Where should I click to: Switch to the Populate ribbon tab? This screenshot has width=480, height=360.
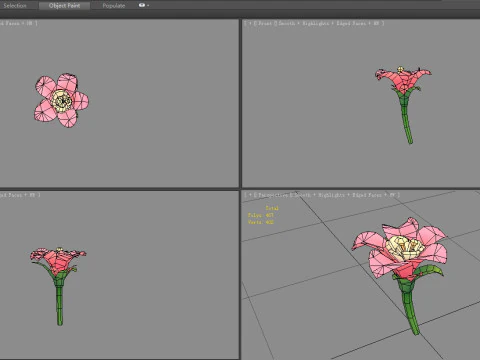click(114, 5)
